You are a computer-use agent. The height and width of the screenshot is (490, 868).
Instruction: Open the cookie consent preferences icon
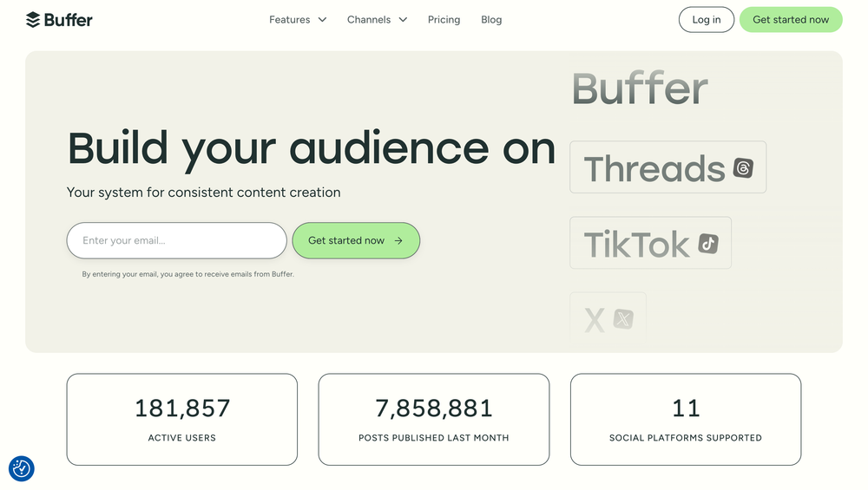(22, 468)
